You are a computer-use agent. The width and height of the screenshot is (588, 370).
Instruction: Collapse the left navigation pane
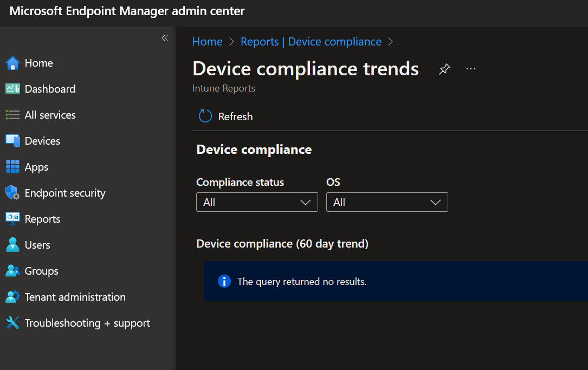point(165,38)
